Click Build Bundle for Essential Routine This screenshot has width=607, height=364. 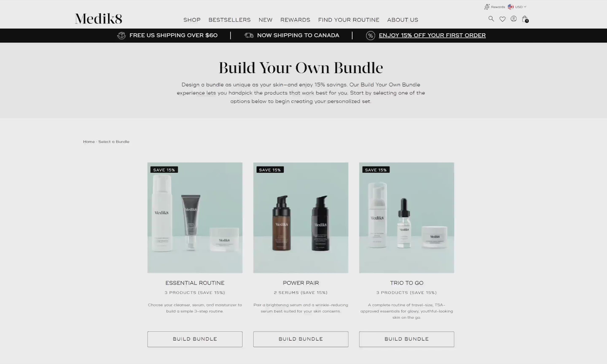click(x=195, y=339)
